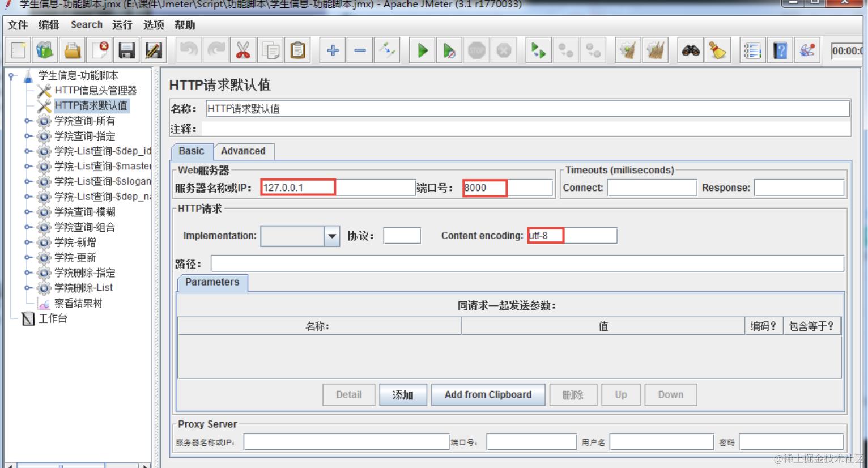Select 察看结果树 in the tree
The width and height of the screenshot is (868, 468).
point(78,303)
